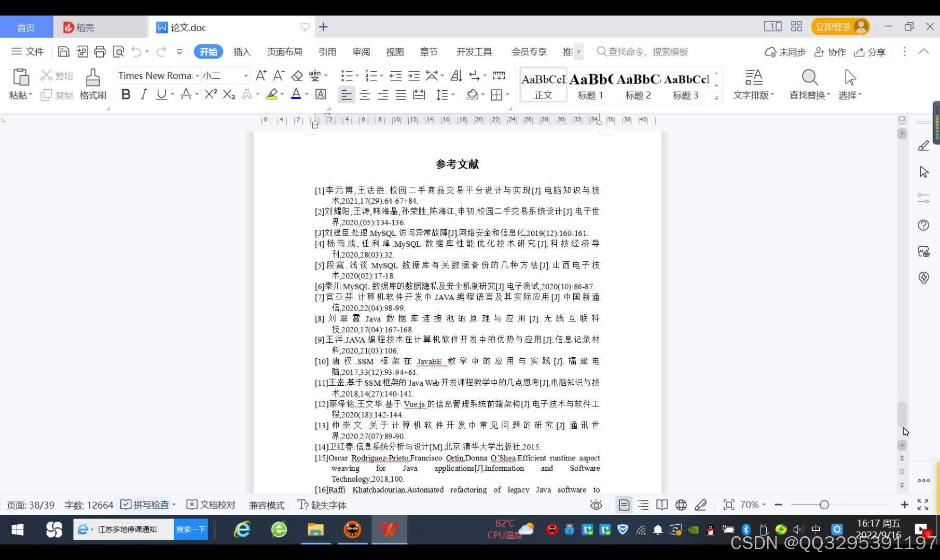Toggle eye protection mode icon
940x560 pixels.
[596, 505]
